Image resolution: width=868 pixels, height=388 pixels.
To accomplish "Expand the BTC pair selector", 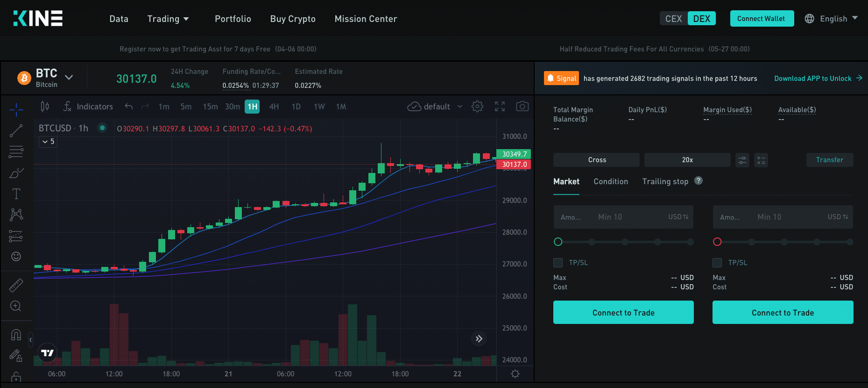I will pos(69,78).
